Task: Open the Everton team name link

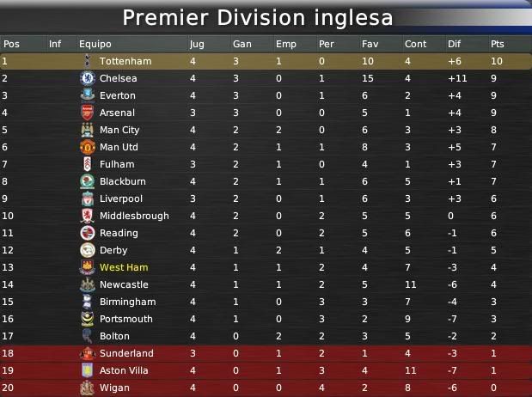Action: [118, 95]
